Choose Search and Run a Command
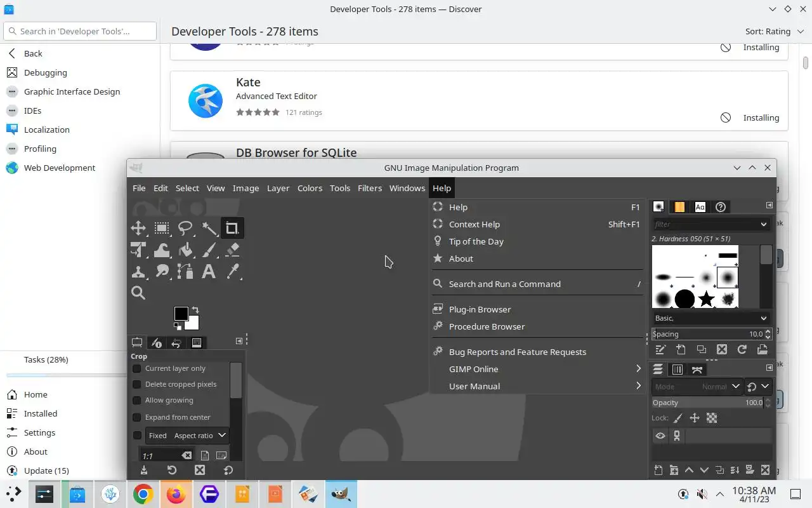Image resolution: width=812 pixels, height=508 pixels. click(x=537, y=284)
